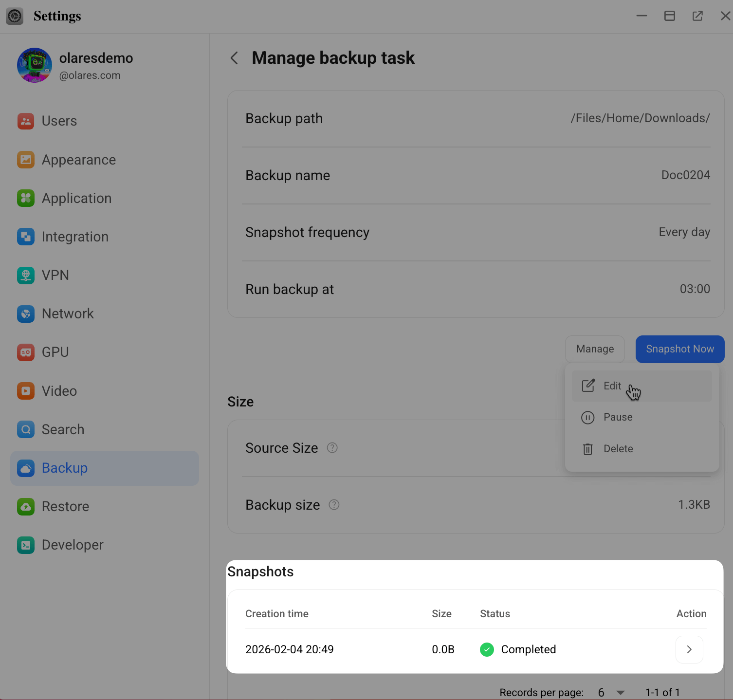Click the Backup size help icon
The height and width of the screenshot is (700, 733).
tap(334, 505)
